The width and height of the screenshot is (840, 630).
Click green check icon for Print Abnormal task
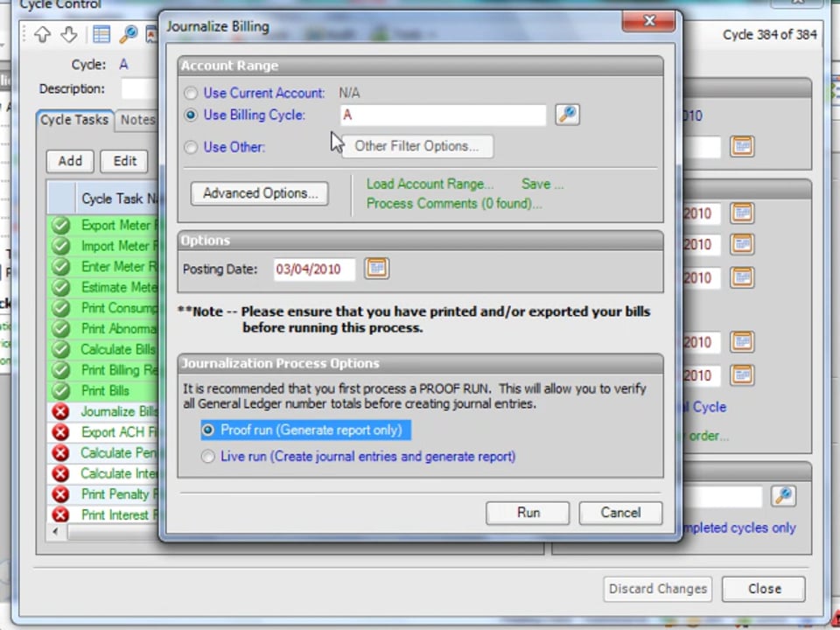[x=60, y=329]
